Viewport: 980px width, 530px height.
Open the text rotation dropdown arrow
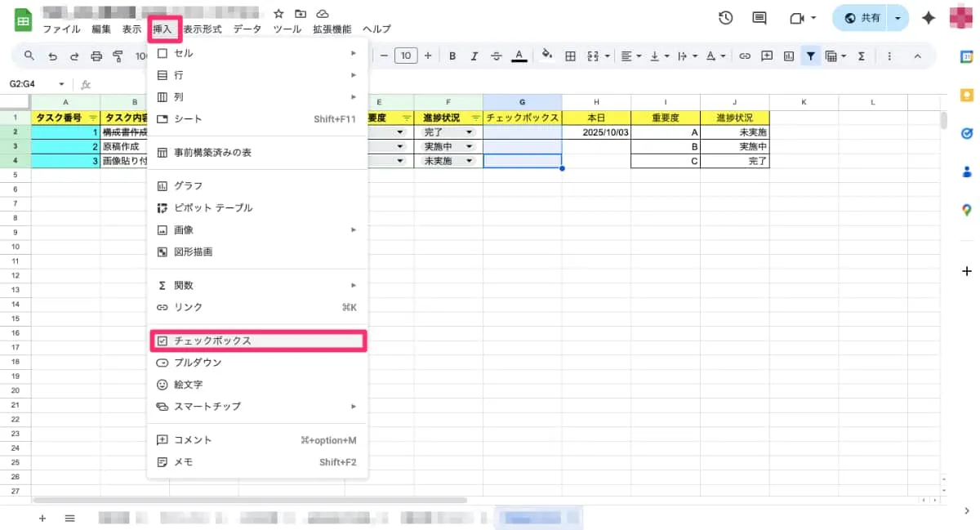(722, 56)
